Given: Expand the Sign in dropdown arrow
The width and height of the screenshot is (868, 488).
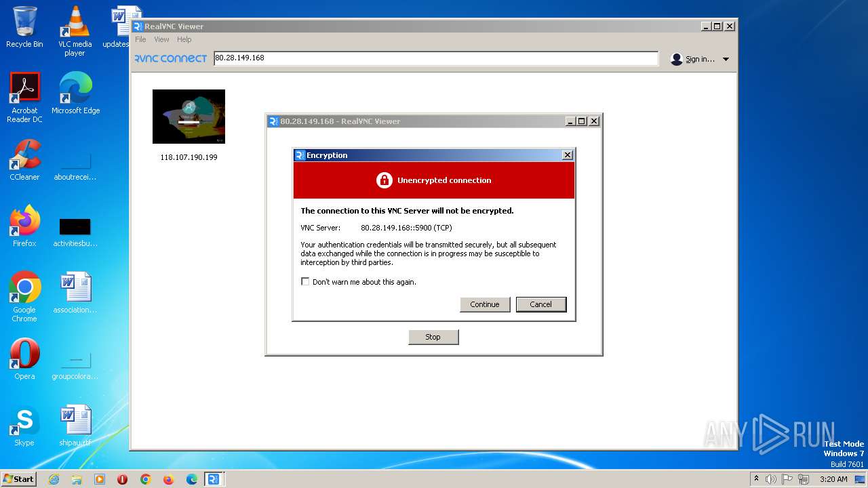Looking at the screenshot, I should coord(726,59).
